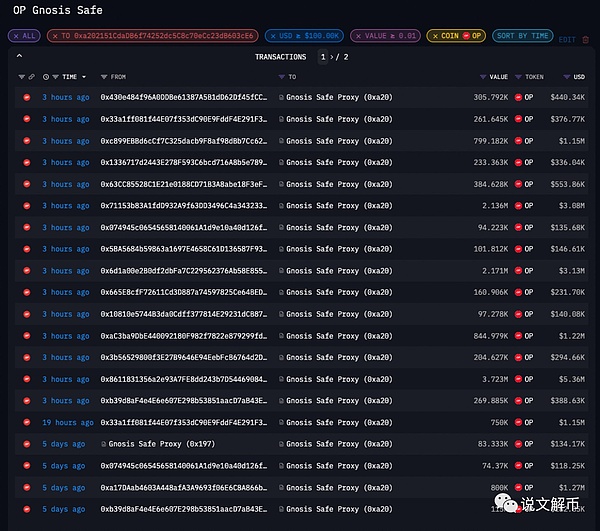This screenshot has width=600, height=531.
Task: Open the 5 days ago link for 0xa17DAab4603A
Action: point(64,487)
